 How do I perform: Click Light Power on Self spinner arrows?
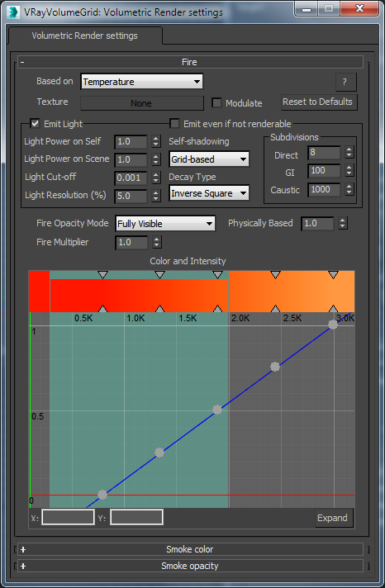point(156,141)
